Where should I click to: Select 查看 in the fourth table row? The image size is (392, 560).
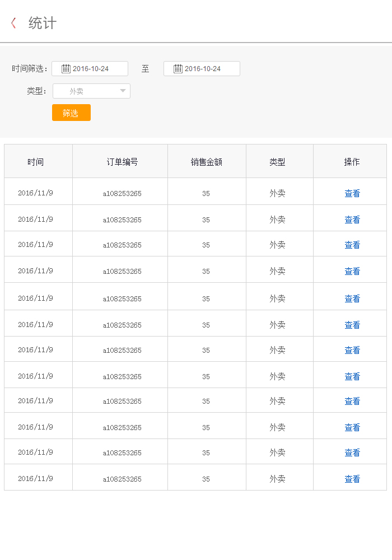(352, 272)
